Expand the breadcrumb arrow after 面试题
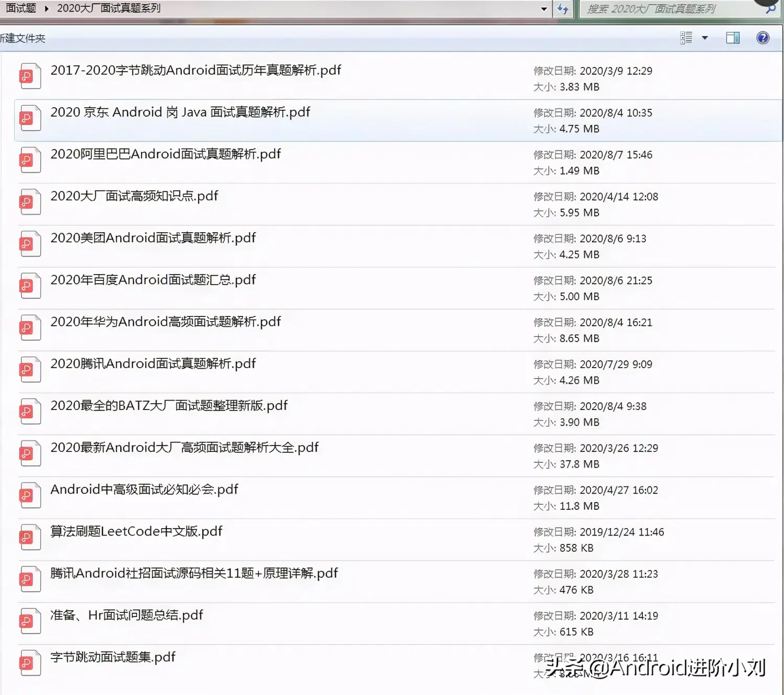784x695 pixels. 47,8
